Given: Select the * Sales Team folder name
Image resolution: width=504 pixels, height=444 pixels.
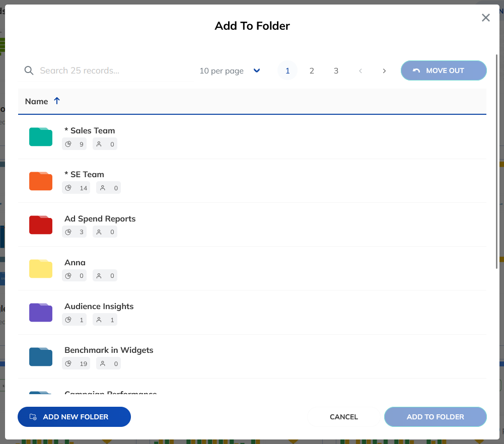Looking at the screenshot, I should 90,130.
